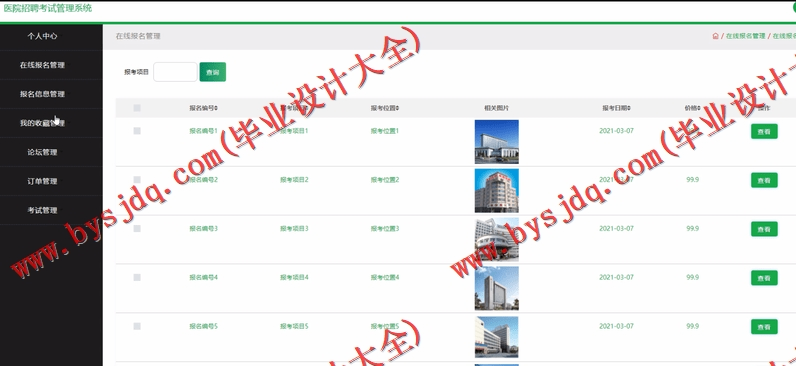This screenshot has height=366, width=796.
Task: Open 个人中心 in the sidebar
Action: point(42,36)
